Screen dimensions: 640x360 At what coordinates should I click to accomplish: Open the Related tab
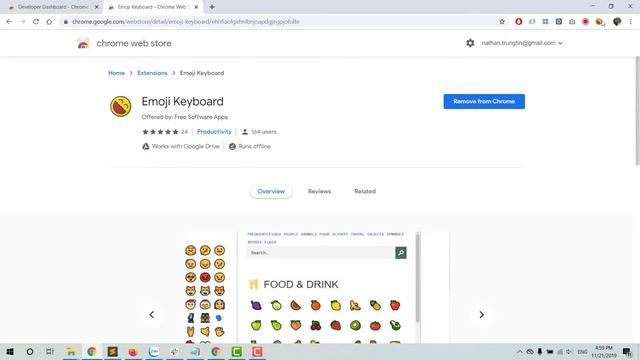click(x=365, y=191)
